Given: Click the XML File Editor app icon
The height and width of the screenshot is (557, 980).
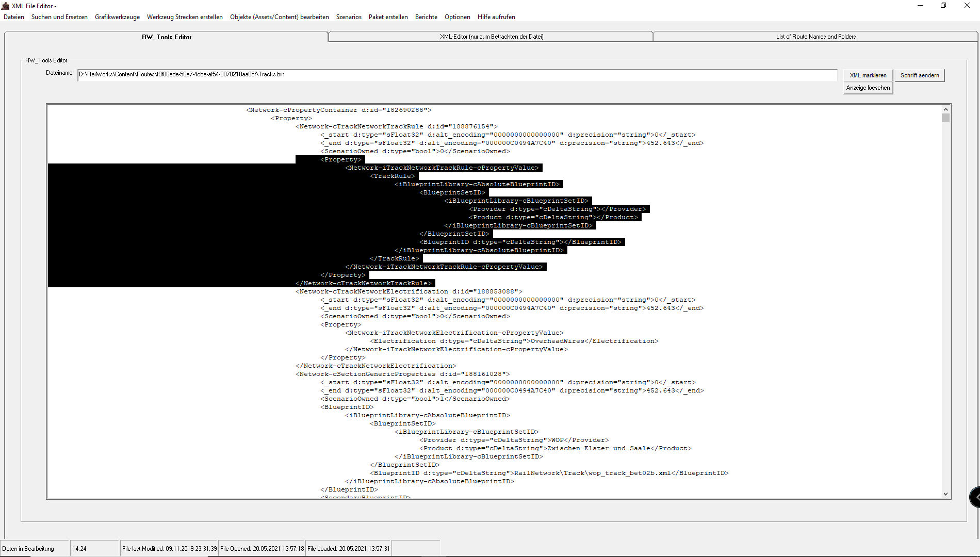Looking at the screenshot, I should pyautogui.click(x=6, y=6).
